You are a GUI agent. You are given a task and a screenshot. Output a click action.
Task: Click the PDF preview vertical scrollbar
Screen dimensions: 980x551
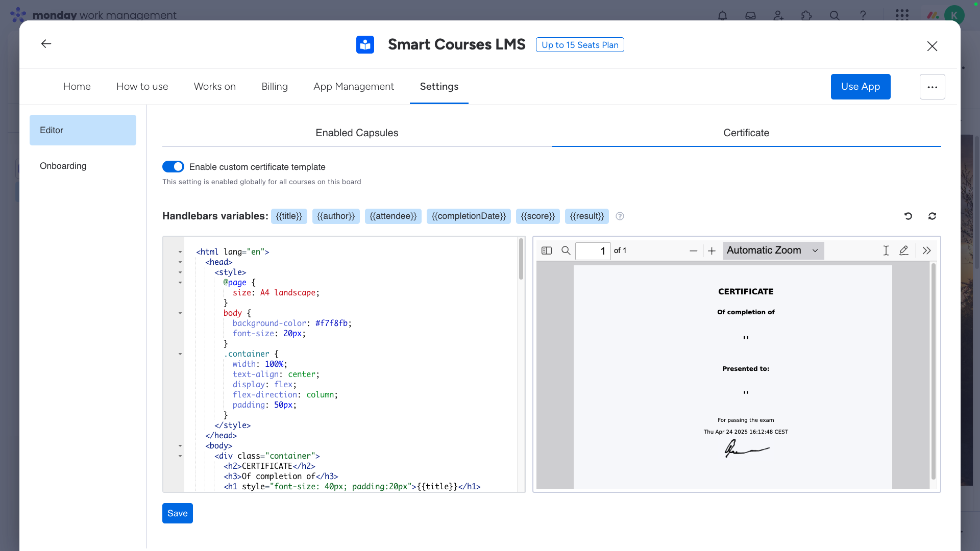[x=934, y=371]
